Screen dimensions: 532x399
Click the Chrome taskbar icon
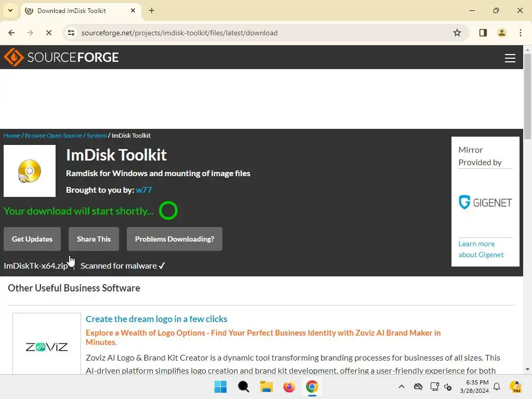(x=312, y=387)
